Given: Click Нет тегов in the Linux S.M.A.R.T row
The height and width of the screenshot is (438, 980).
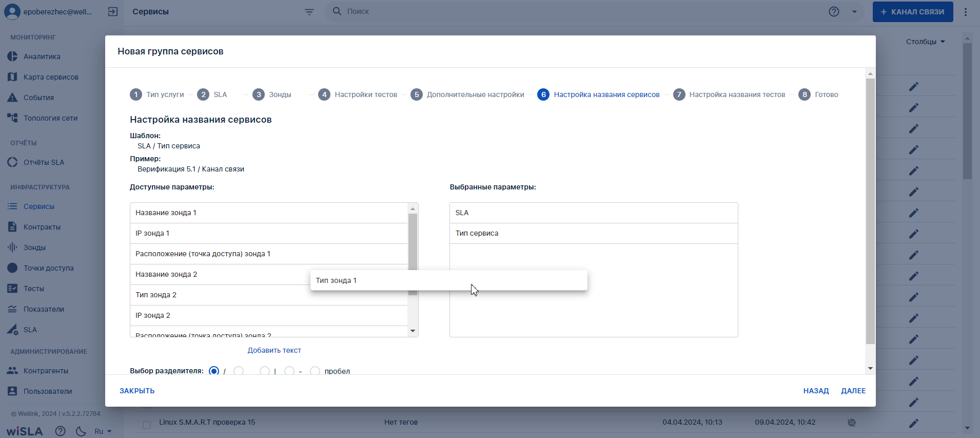Looking at the screenshot, I should point(401,422).
